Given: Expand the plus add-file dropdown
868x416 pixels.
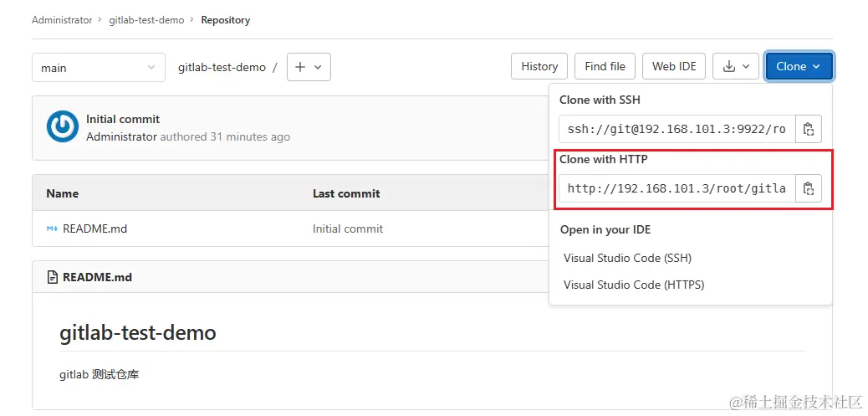Looking at the screenshot, I should [309, 67].
